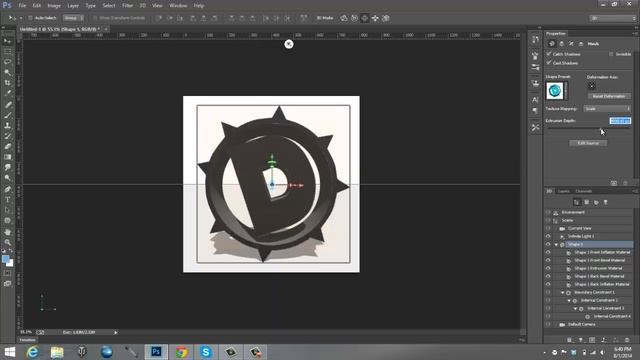Select Current View row in 3D panel

coord(589,228)
